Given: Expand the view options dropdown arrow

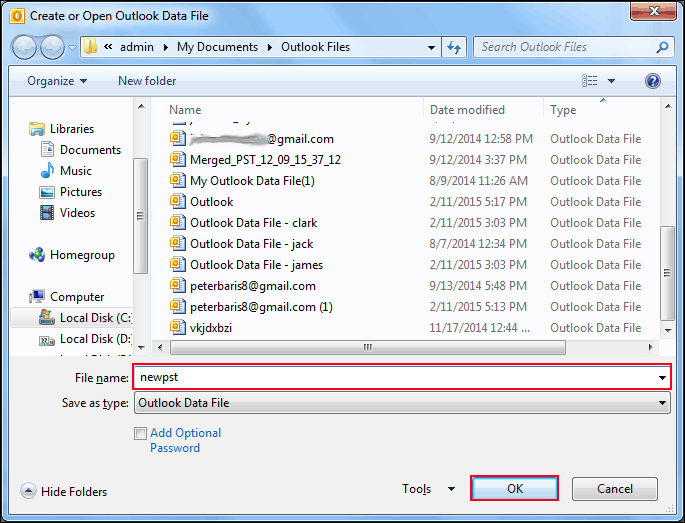Looking at the screenshot, I should click(611, 81).
